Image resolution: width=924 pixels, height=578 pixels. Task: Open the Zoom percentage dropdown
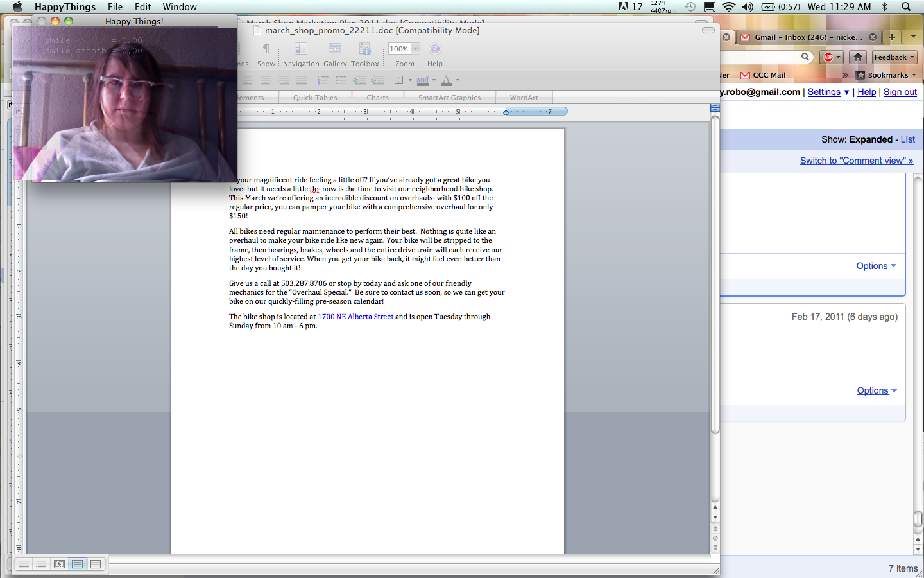(416, 49)
